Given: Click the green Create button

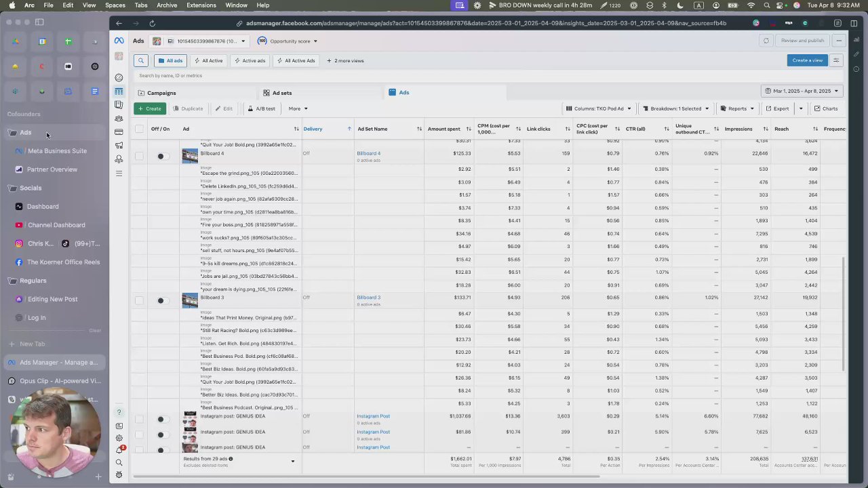Looking at the screenshot, I should coord(149,108).
